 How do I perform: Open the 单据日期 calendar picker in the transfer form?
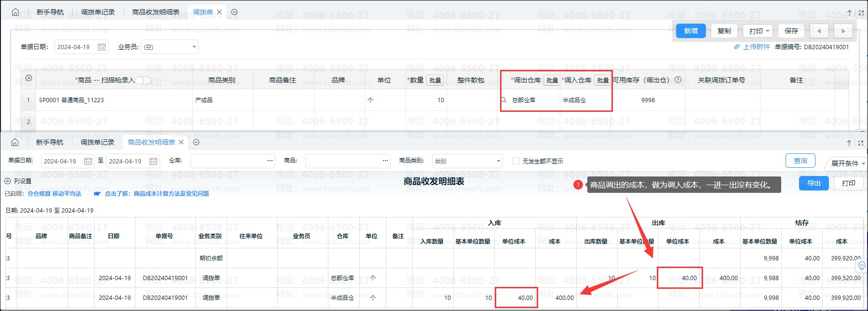[x=102, y=47]
